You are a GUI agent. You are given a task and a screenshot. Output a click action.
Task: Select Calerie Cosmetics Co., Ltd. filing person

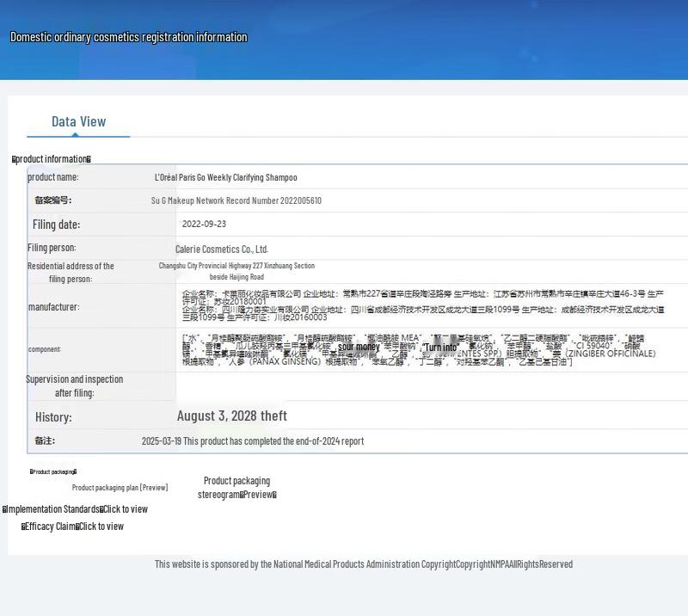[x=221, y=249]
